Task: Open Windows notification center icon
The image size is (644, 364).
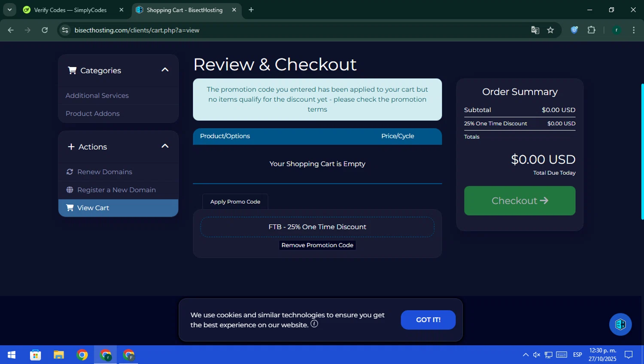Action: (629, 355)
